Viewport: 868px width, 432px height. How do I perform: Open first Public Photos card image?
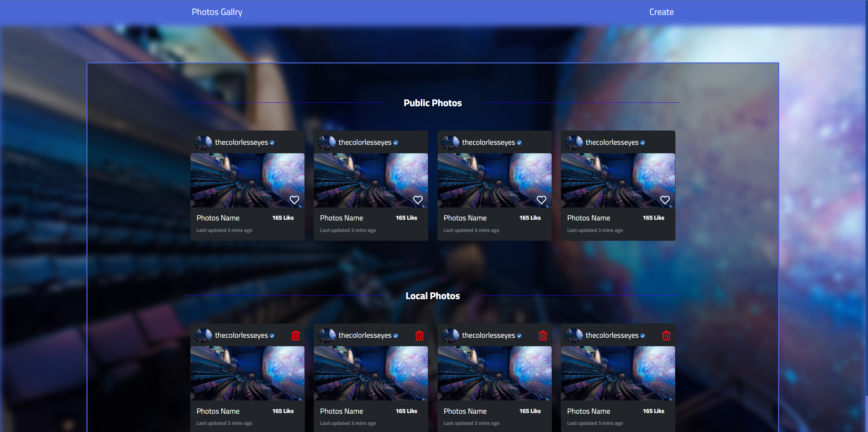pyautogui.click(x=248, y=180)
